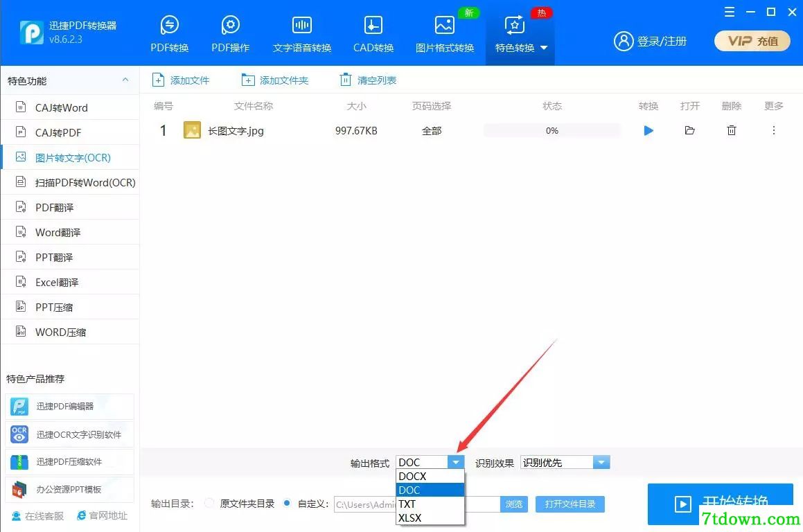Click the 文件名称 column header
This screenshot has height=532, width=803.
[253, 106]
